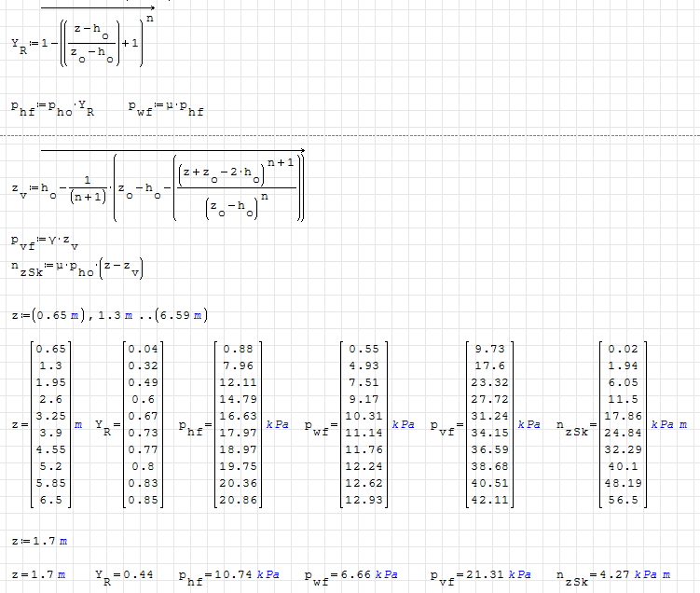This screenshot has width=700, height=593.
Task: Select the p_vf := γ·z_v definition
Action: pyautogui.click(x=48, y=244)
